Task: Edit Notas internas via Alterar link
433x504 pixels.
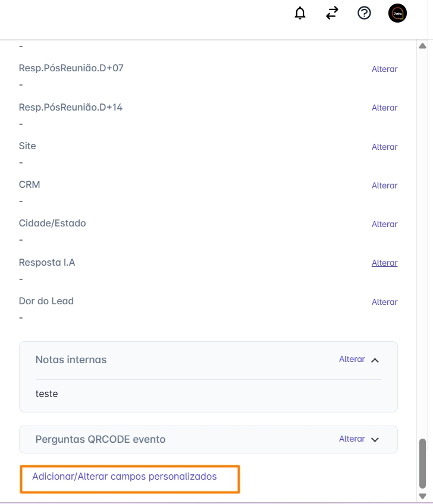Action: tap(352, 359)
